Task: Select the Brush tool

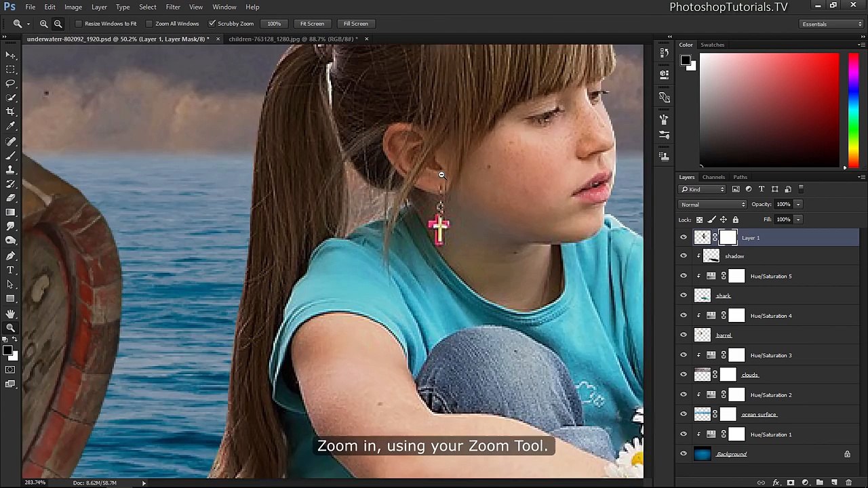Action: point(11,155)
